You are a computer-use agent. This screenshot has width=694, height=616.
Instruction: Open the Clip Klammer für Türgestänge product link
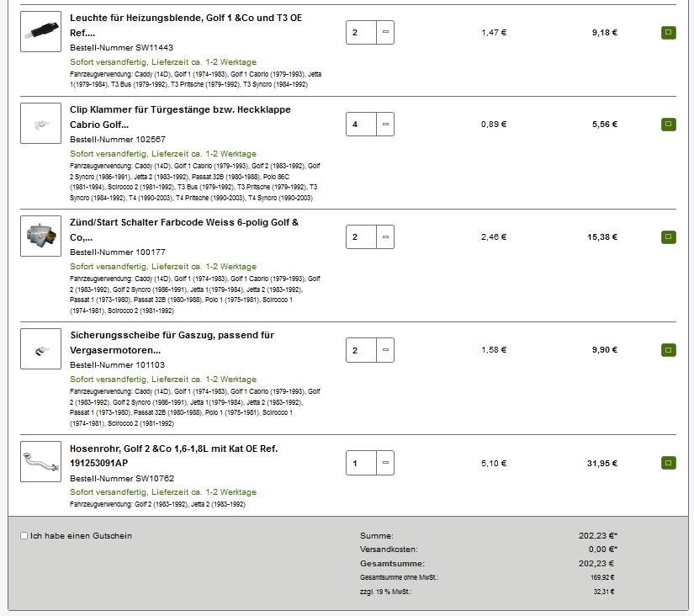point(180,116)
